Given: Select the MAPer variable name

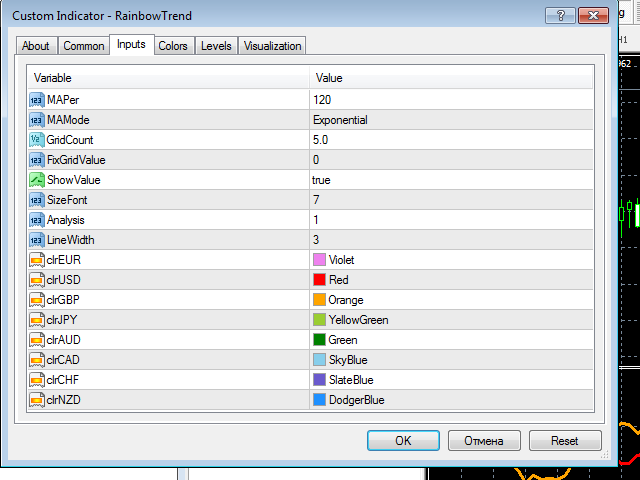Looking at the screenshot, I should click(63, 100).
